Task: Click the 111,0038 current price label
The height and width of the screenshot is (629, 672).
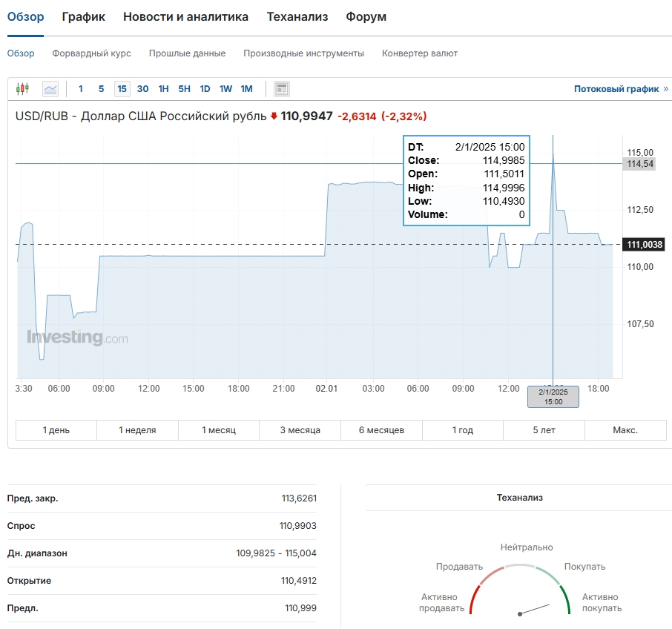Action: [x=645, y=244]
